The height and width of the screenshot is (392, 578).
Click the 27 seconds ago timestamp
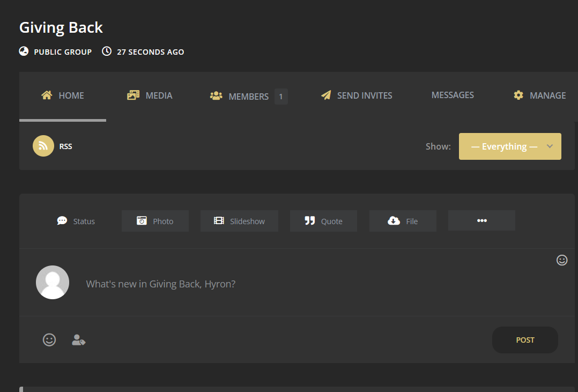[x=150, y=52]
